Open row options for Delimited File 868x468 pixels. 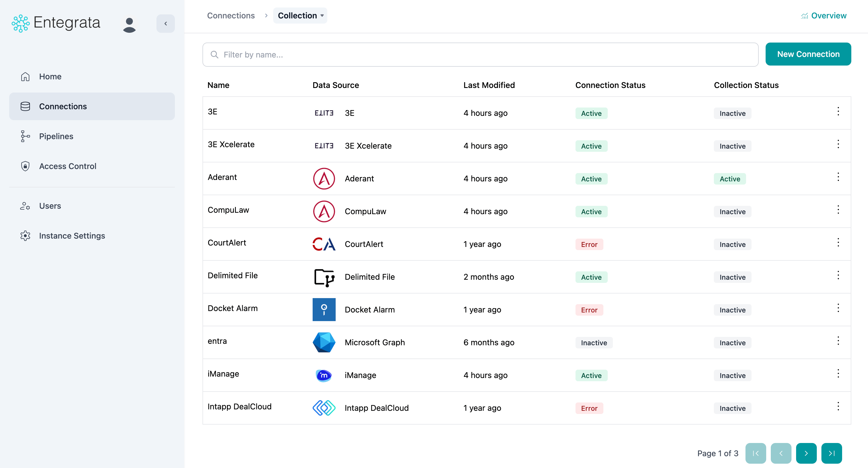[838, 275]
